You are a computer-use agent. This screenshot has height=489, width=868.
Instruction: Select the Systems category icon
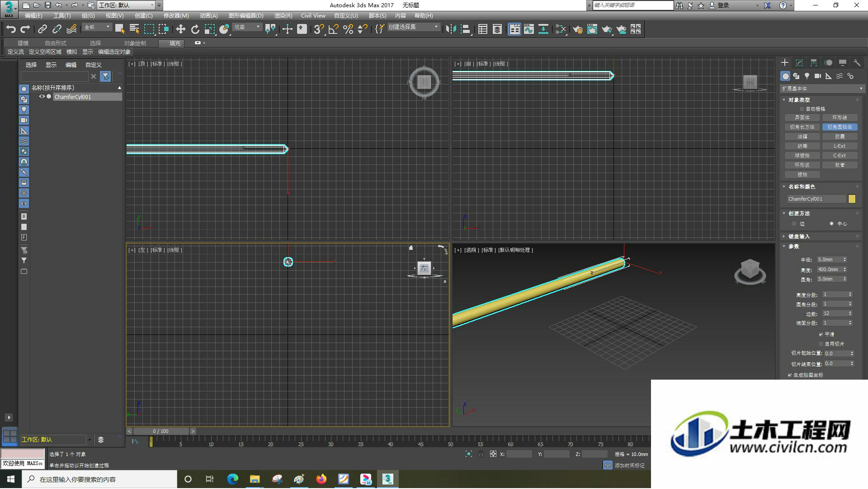click(850, 76)
